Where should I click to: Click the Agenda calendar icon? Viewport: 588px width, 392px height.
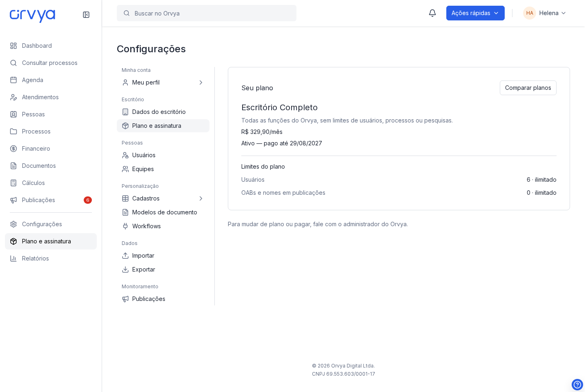pyautogui.click(x=13, y=80)
